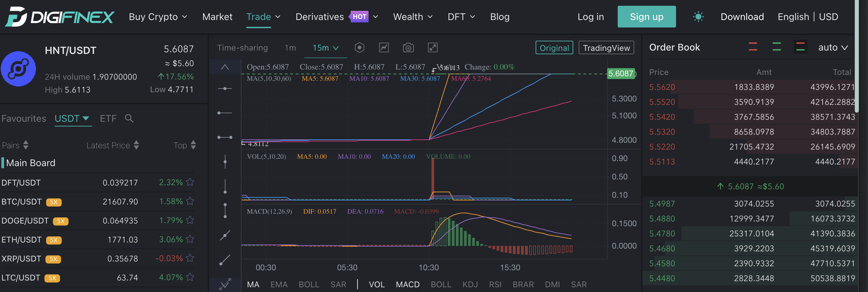Select the MACD sub indicator

point(408,284)
